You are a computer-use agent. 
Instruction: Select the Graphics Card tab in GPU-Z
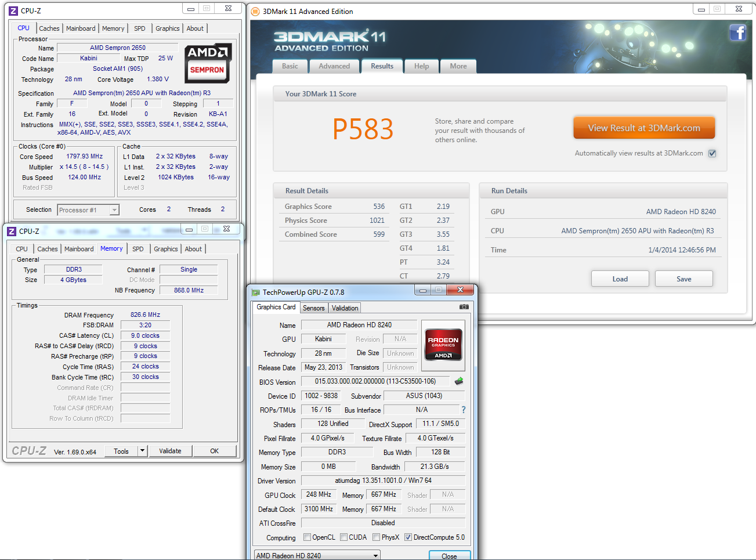point(276,307)
